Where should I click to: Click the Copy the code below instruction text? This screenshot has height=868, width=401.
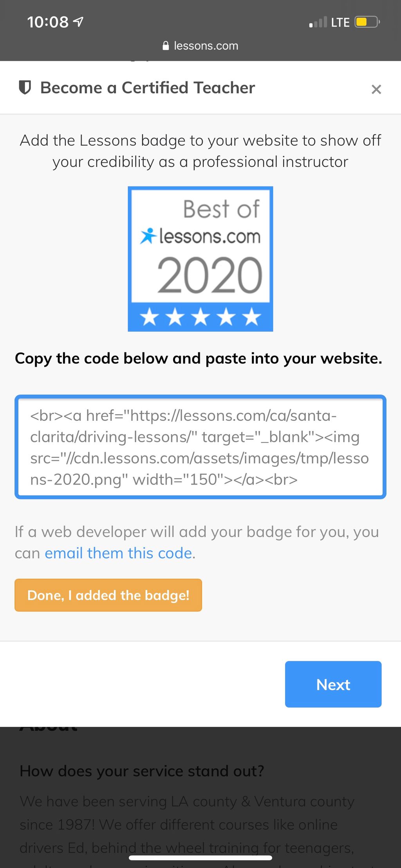[x=199, y=358]
